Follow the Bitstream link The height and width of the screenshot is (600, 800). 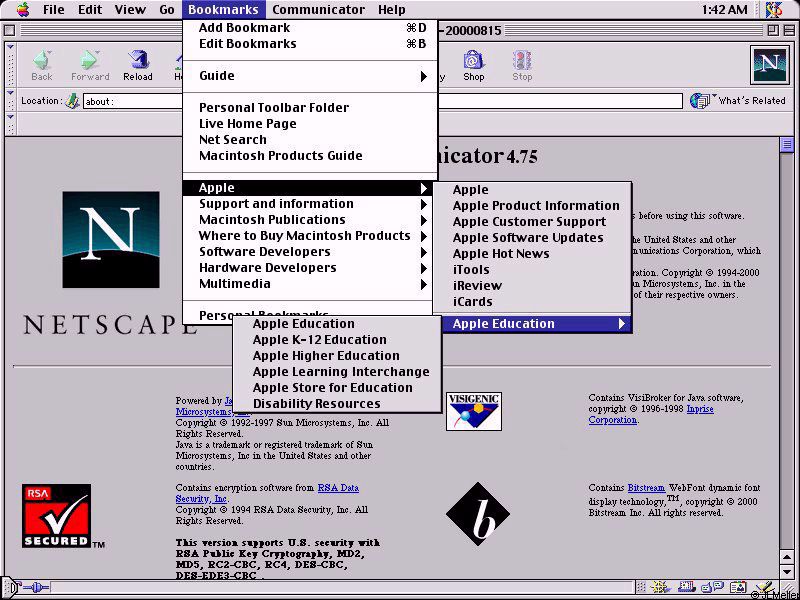tap(646, 487)
